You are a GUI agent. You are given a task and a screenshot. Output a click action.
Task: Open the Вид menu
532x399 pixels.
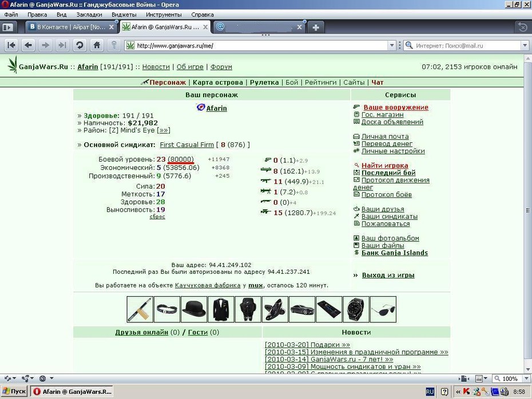tap(61, 15)
